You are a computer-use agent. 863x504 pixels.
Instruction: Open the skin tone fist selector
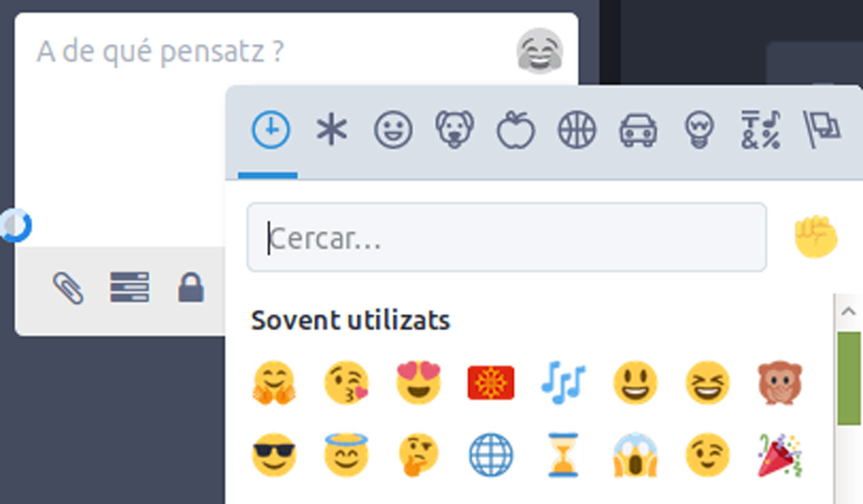click(x=816, y=237)
